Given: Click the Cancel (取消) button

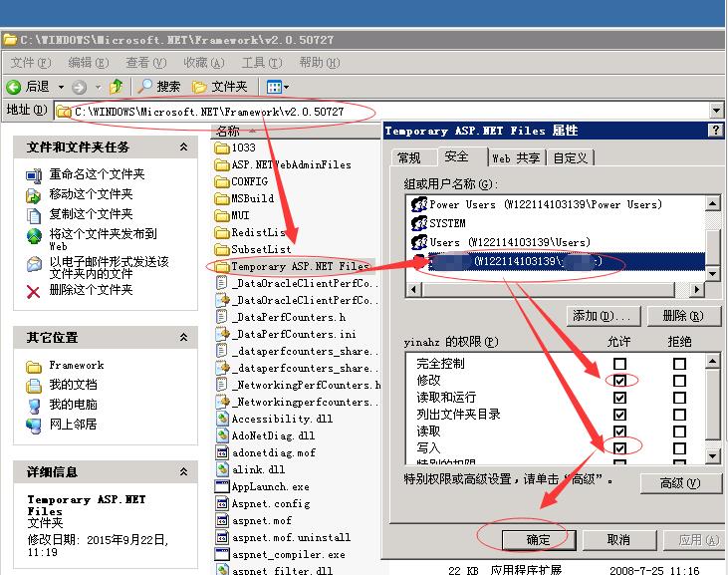Looking at the screenshot, I should coord(618,540).
